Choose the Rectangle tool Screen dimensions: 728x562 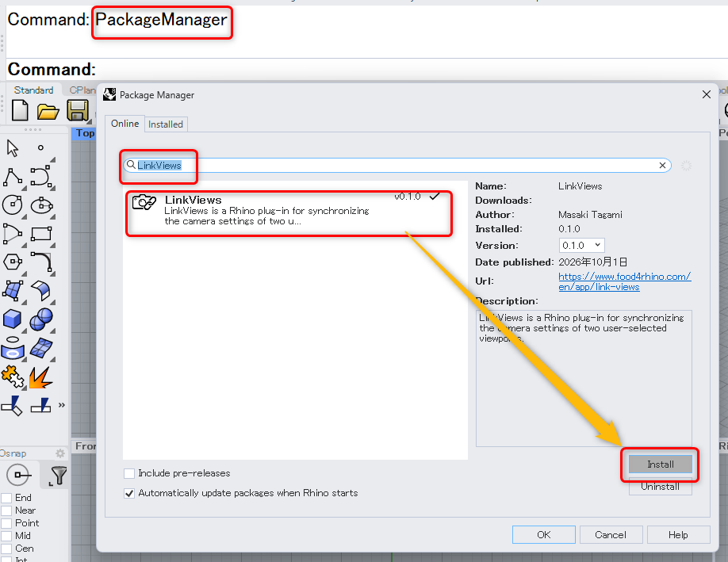click(41, 233)
